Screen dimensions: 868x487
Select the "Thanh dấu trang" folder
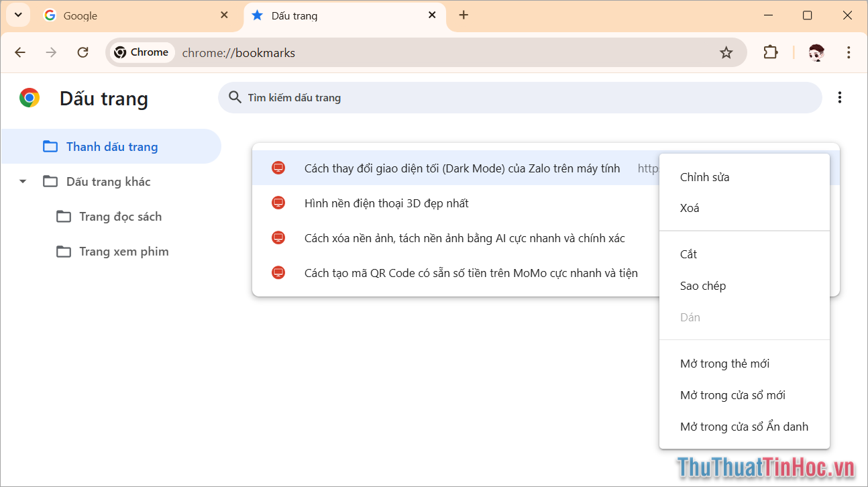click(112, 146)
